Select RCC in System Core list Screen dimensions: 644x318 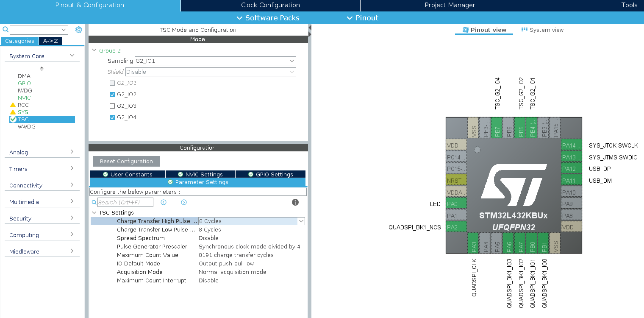pos(23,105)
